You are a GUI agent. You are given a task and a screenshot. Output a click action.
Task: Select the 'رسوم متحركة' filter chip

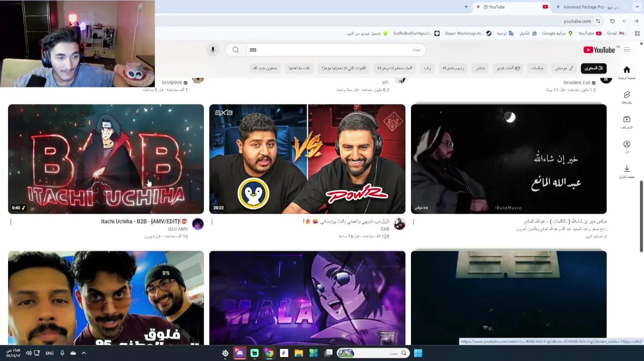tap(453, 68)
